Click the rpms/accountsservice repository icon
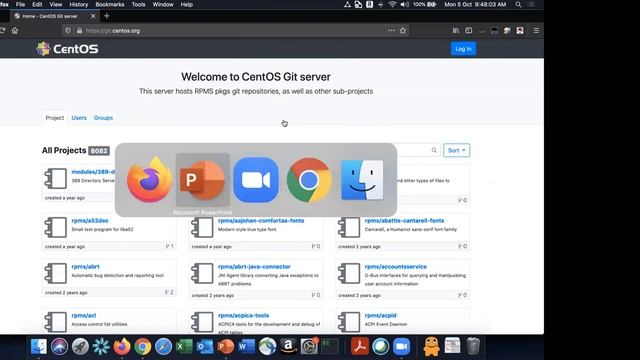The image size is (640, 360). 349,273
